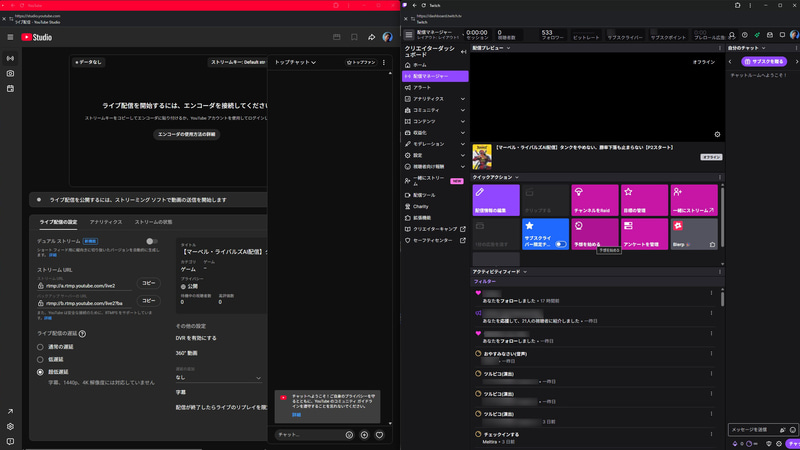Open the Twitch help question mark icon in top bar
The image size is (800, 450).
(x=744, y=35)
